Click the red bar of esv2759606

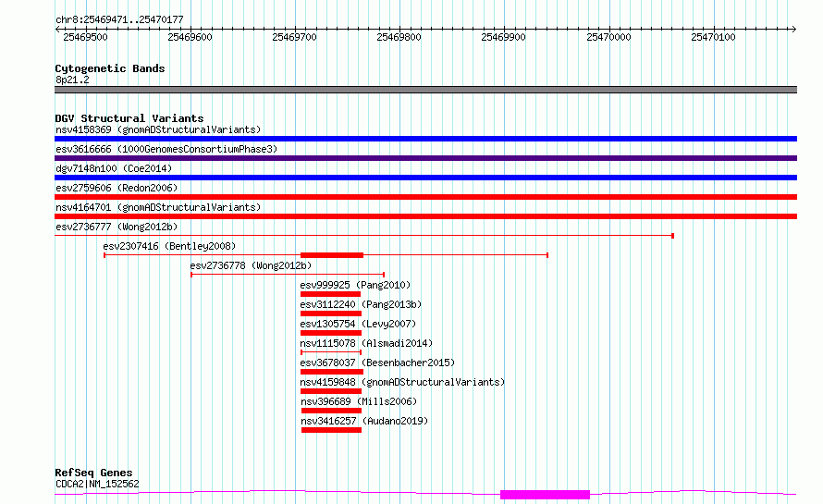pos(425,197)
